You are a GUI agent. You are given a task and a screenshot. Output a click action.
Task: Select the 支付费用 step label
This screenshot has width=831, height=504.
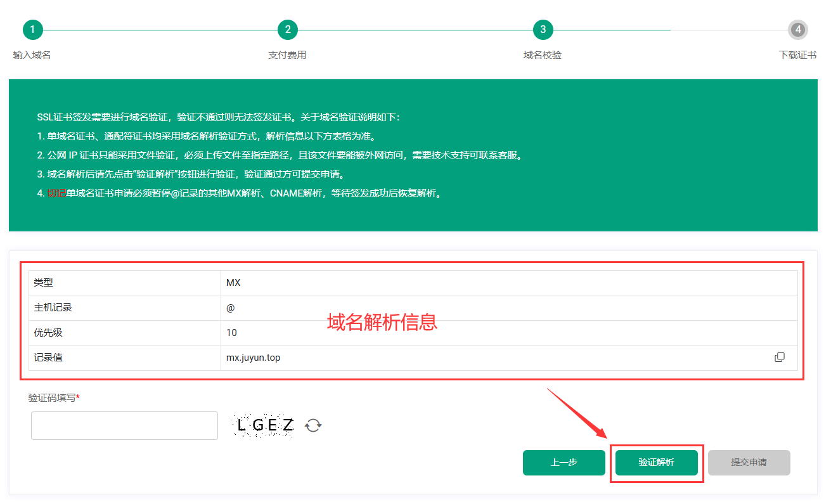pyautogui.click(x=287, y=55)
